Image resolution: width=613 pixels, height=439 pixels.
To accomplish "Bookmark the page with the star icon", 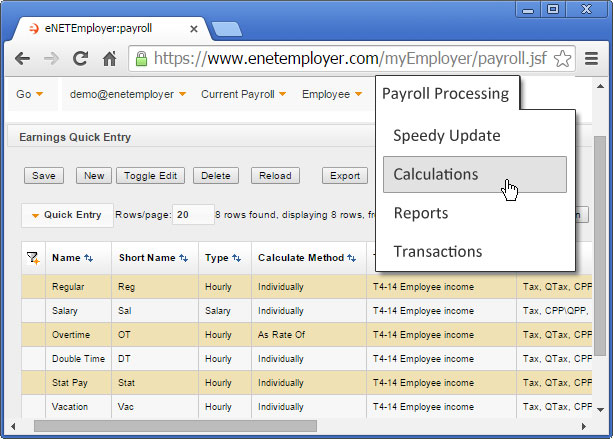I will pos(562,59).
